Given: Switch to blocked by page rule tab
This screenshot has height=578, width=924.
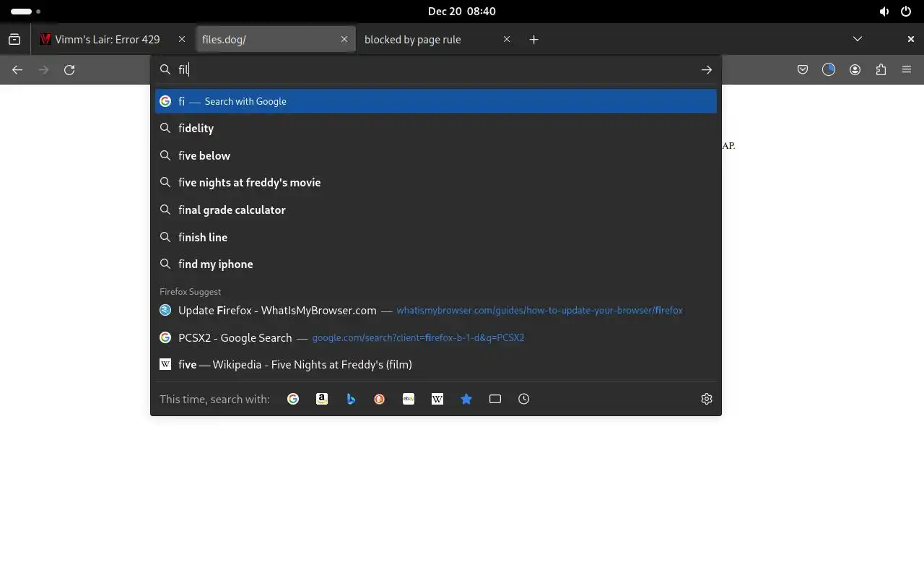Looking at the screenshot, I should (437, 40).
